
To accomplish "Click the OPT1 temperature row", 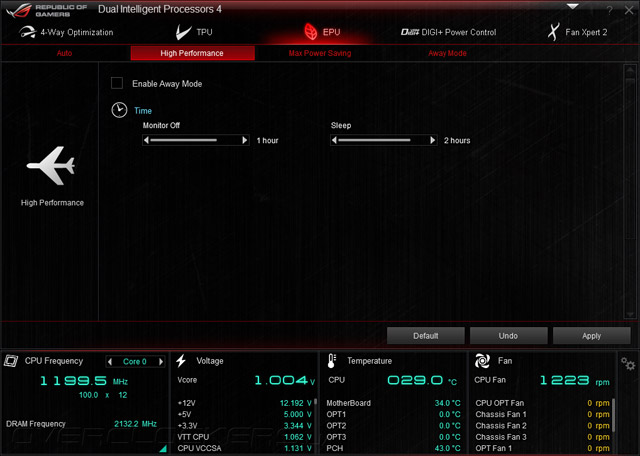I will [x=393, y=414].
